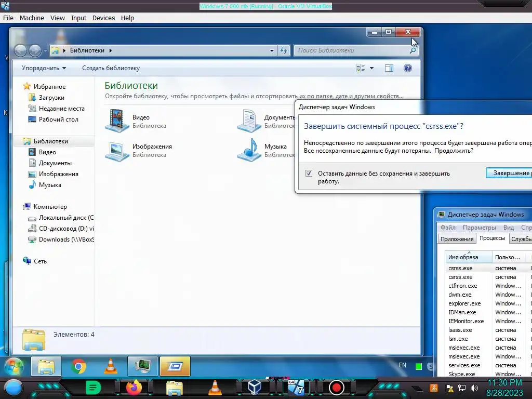Open the VirtualBox Devices menu

[x=104, y=18]
